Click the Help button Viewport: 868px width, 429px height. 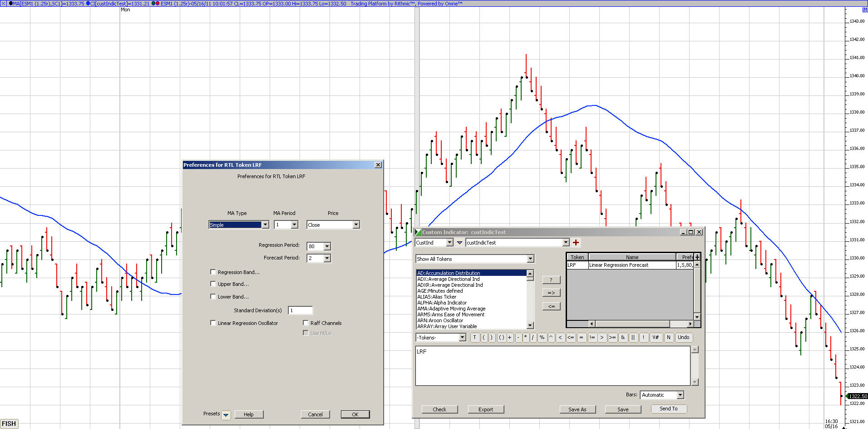[x=249, y=414]
